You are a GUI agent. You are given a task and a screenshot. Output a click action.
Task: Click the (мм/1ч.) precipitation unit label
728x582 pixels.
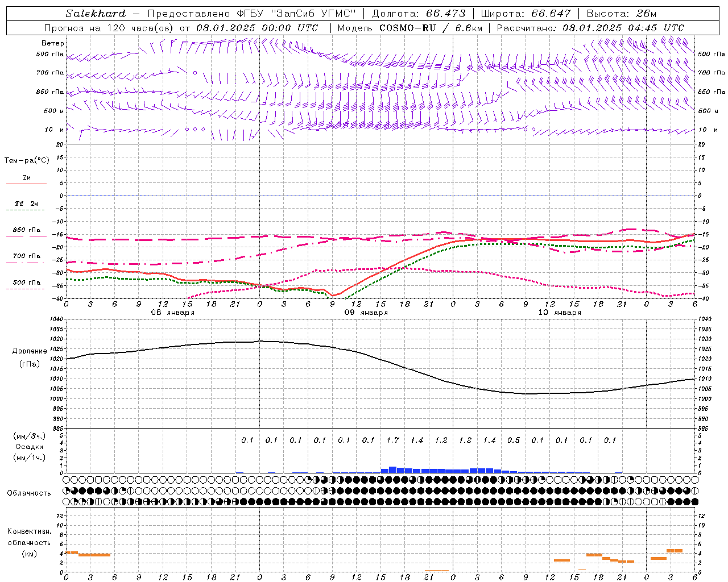(x=30, y=458)
